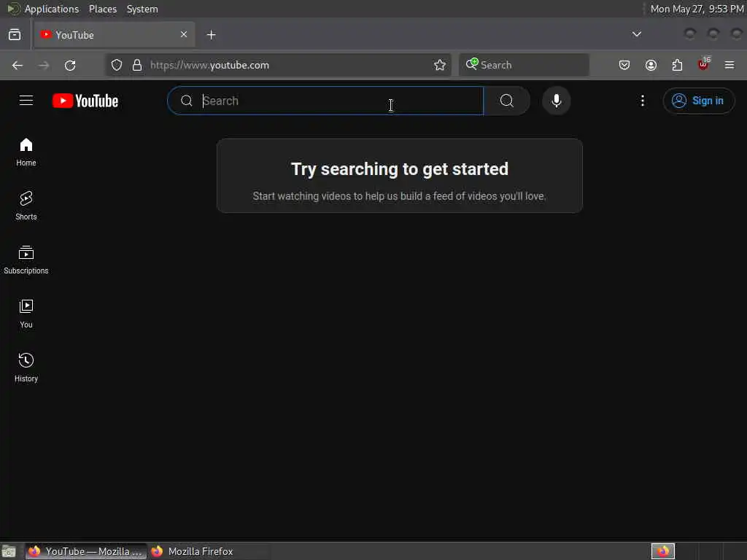Reload the current page

pyautogui.click(x=70, y=65)
